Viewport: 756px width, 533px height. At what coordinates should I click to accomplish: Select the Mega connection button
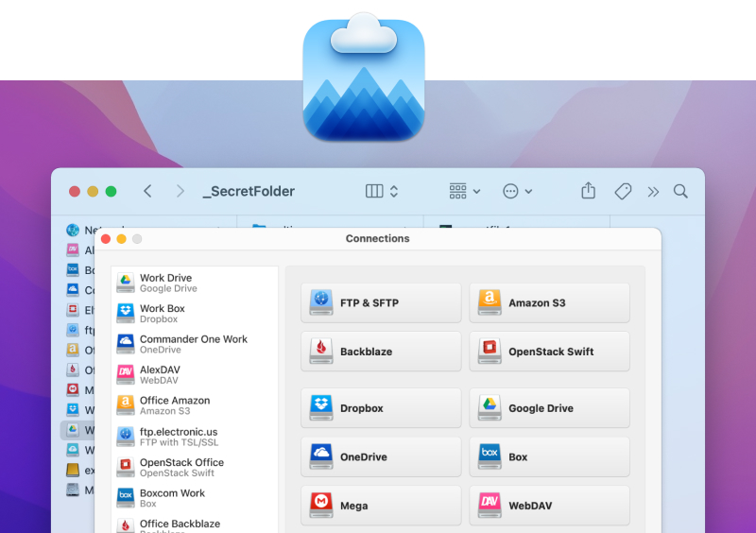[381, 506]
